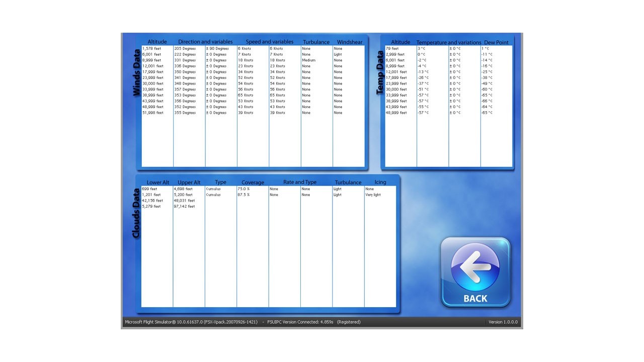Click the Rate and Type column header

[300, 182]
